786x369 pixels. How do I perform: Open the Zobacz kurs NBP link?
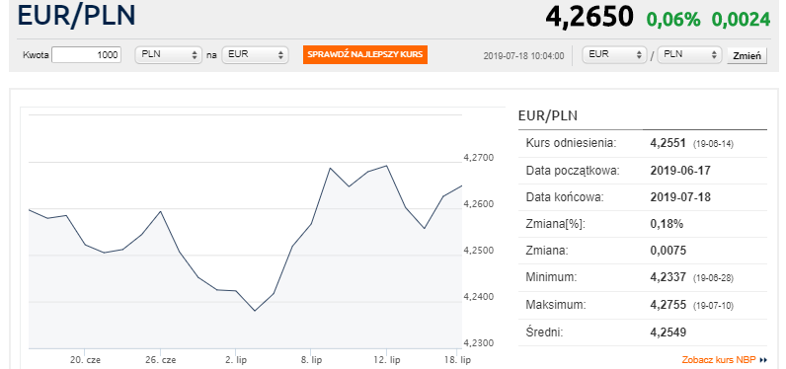point(720,360)
